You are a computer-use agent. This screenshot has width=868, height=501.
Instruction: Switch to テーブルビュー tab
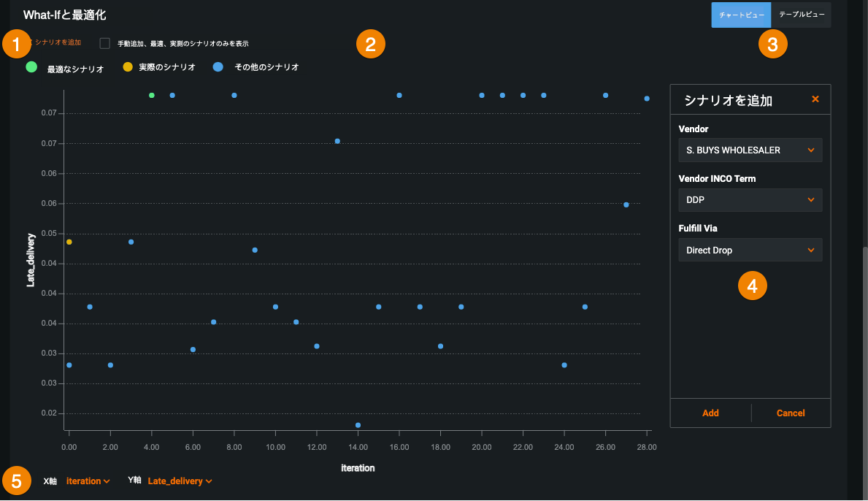801,15
